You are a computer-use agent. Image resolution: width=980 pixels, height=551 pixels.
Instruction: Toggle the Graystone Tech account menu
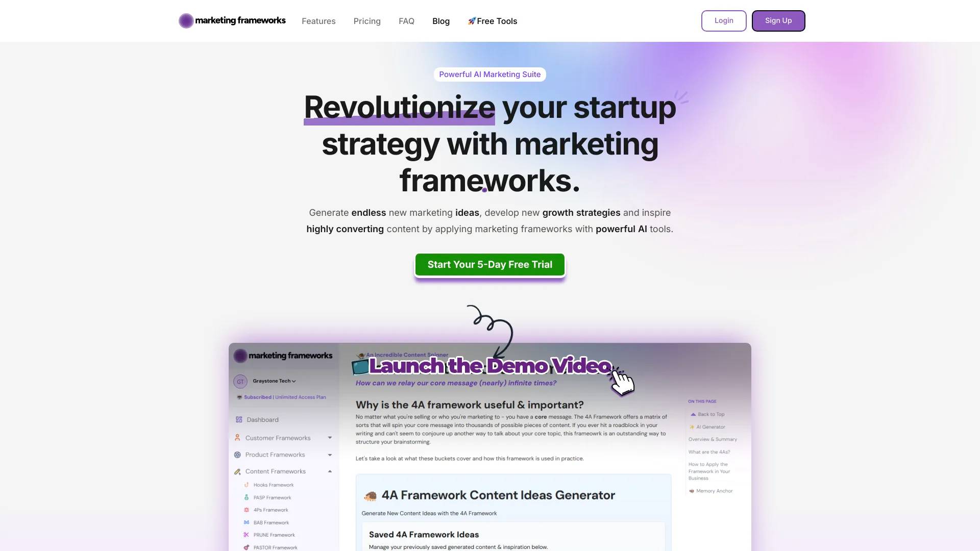pyautogui.click(x=273, y=381)
